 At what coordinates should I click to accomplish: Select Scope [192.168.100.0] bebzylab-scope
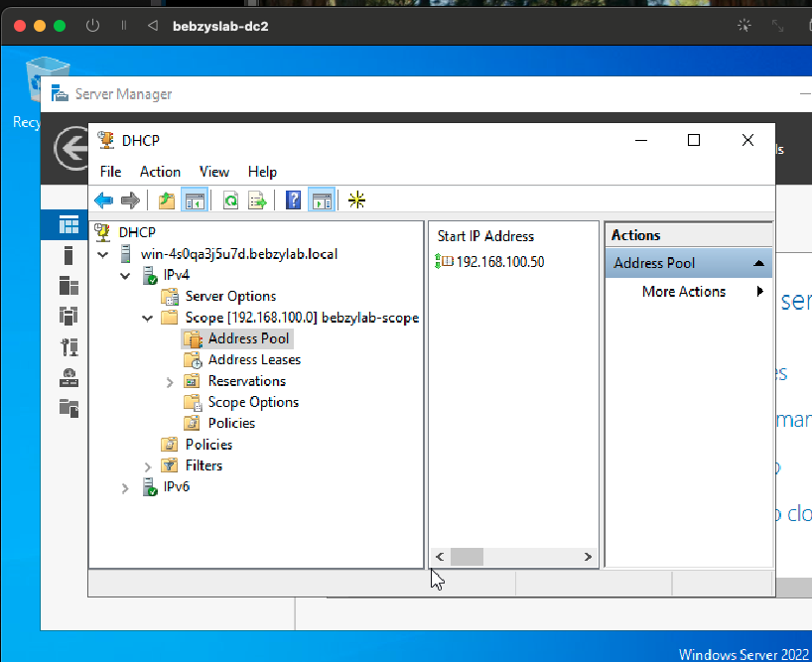(302, 318)
